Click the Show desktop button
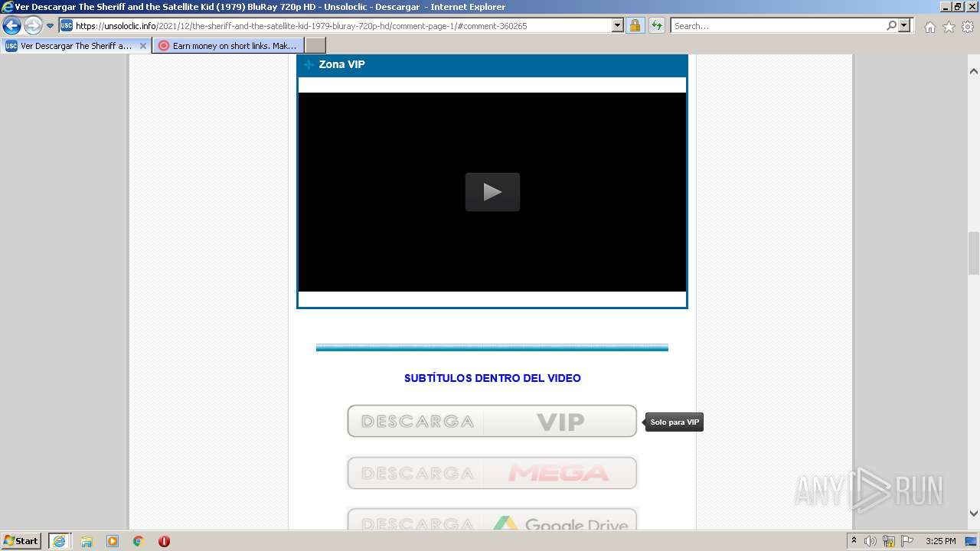980x551 pixels. click(972, 541)
